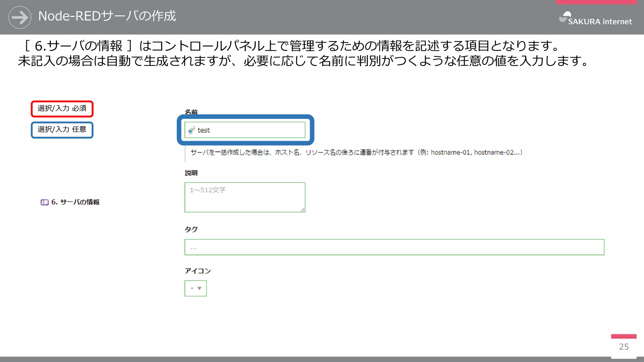Click the resize handle of the 説明 textarea
The height and width of the screenshot is (362, 644).
pos(303,210)
